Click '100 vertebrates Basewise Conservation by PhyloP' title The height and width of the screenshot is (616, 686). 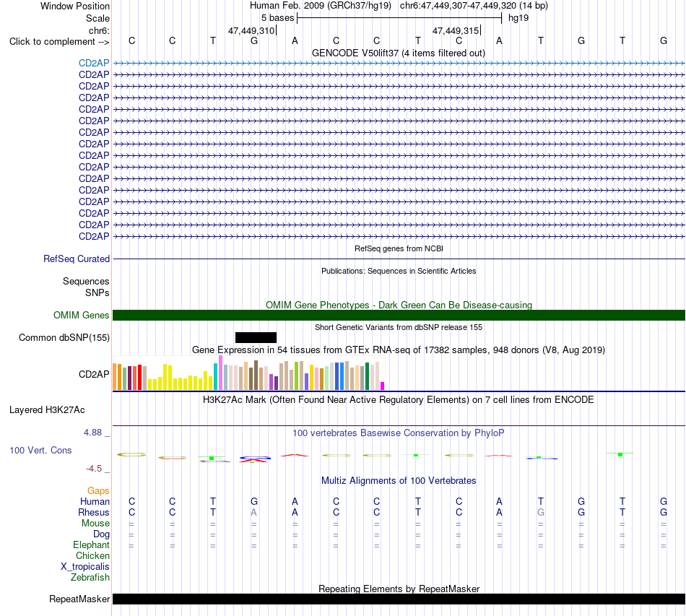399,433
